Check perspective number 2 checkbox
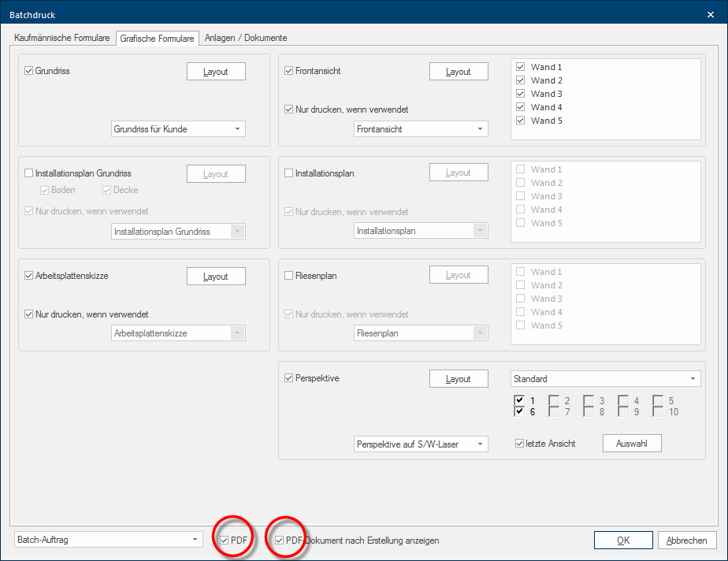This screenshot has width=728, height=561. [x=554, y=401]
